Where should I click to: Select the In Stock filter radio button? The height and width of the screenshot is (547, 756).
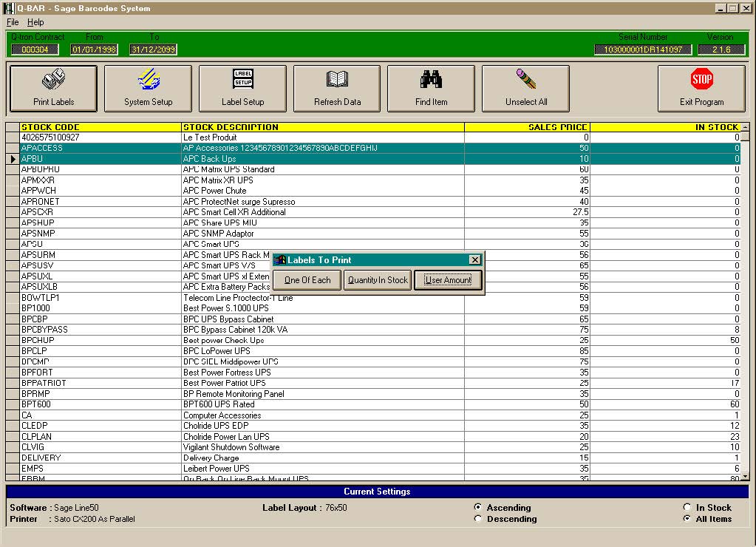tap(687, 507)
